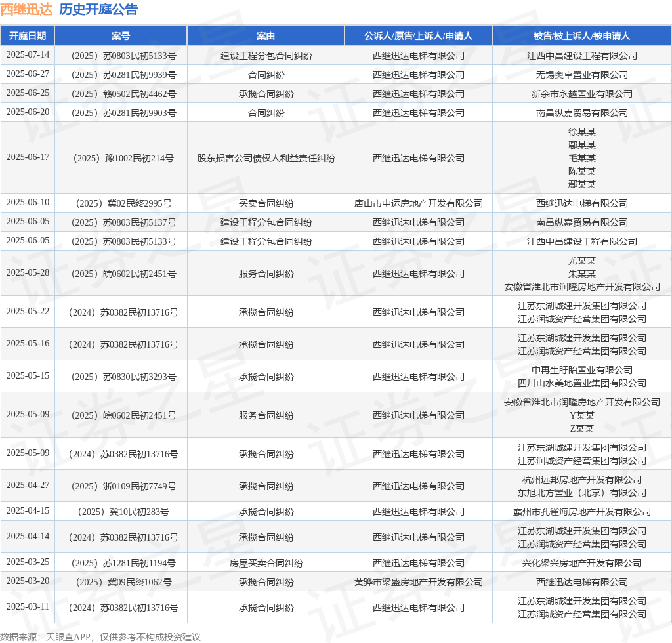Click defendant 新余市永越置业有限公司
Image resolution: width=672 pixels, height=643 pixels.
click(x=582, y=94)
